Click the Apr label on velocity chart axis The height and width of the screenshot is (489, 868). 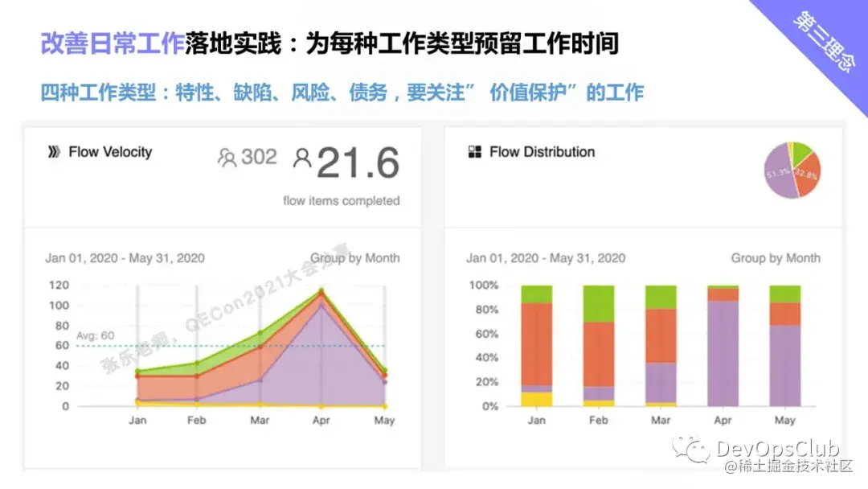point(321,421)
